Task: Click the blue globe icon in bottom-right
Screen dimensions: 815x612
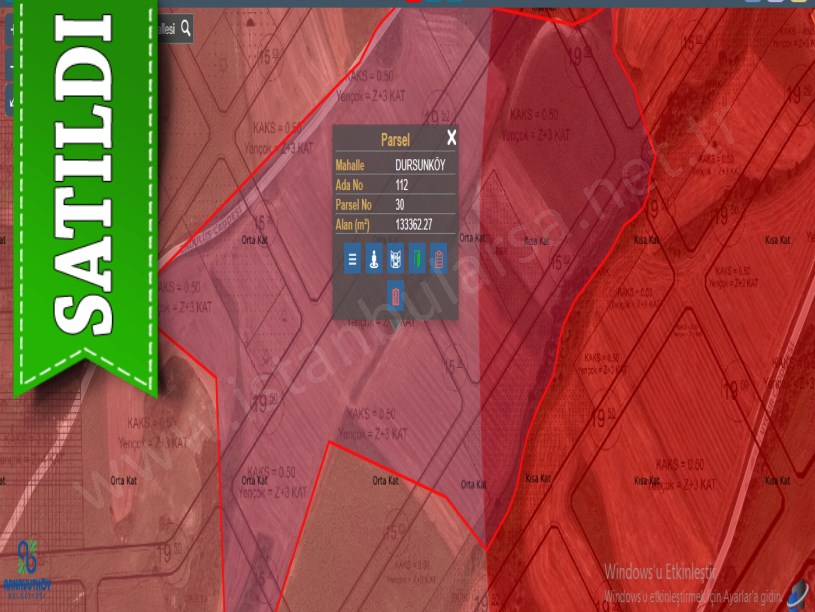Action: [797, 593]
